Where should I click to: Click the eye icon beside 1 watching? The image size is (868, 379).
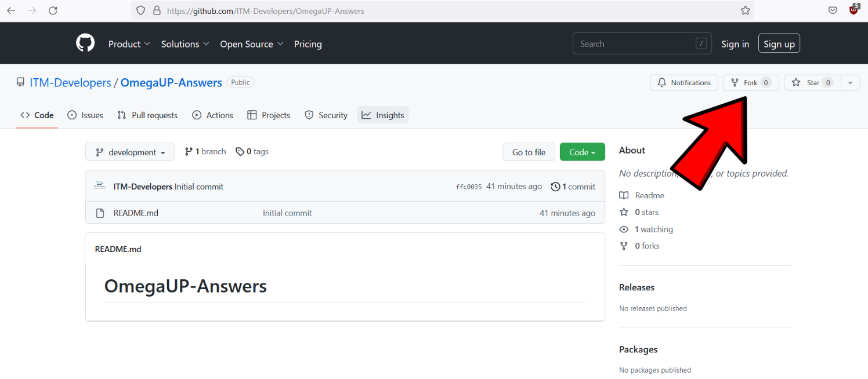[x=624, y=229]
